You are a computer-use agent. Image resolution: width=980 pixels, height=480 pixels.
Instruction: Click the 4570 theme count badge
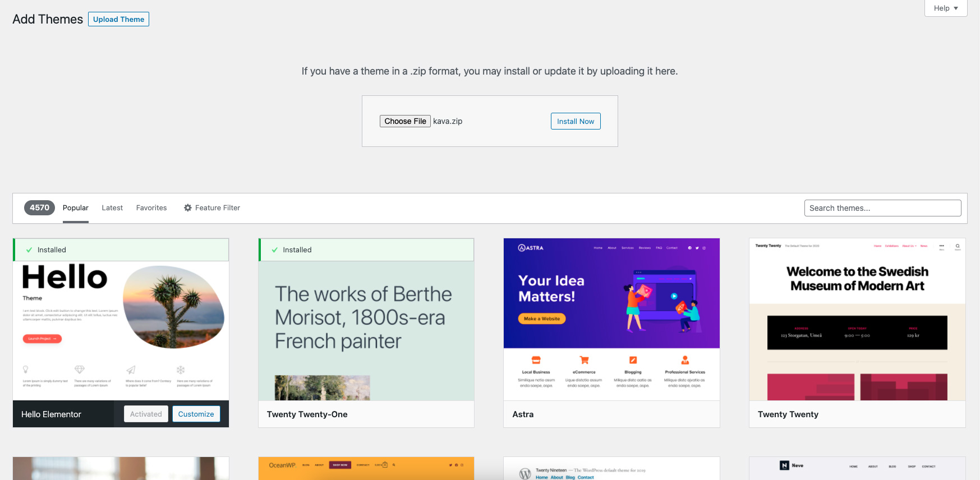coord(39,208)
